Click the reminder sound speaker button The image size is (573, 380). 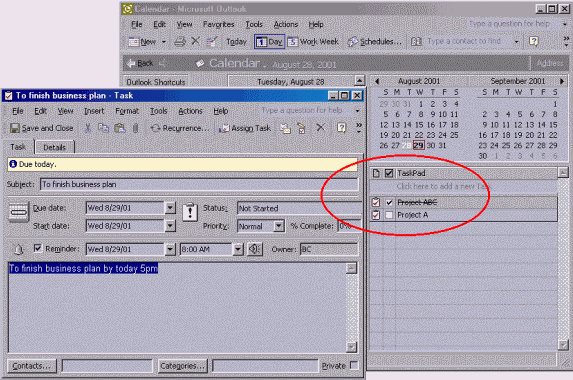(255, 249)
